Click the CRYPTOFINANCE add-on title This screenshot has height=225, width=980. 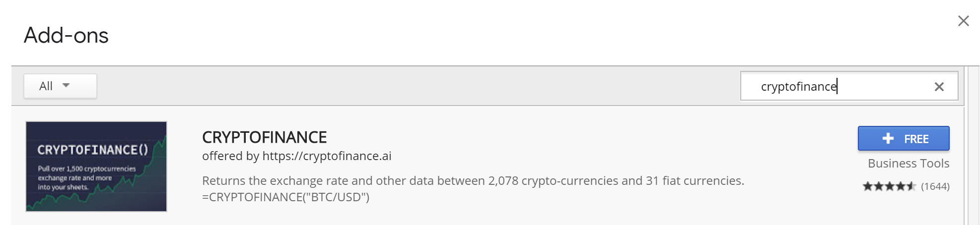point(264,137)
